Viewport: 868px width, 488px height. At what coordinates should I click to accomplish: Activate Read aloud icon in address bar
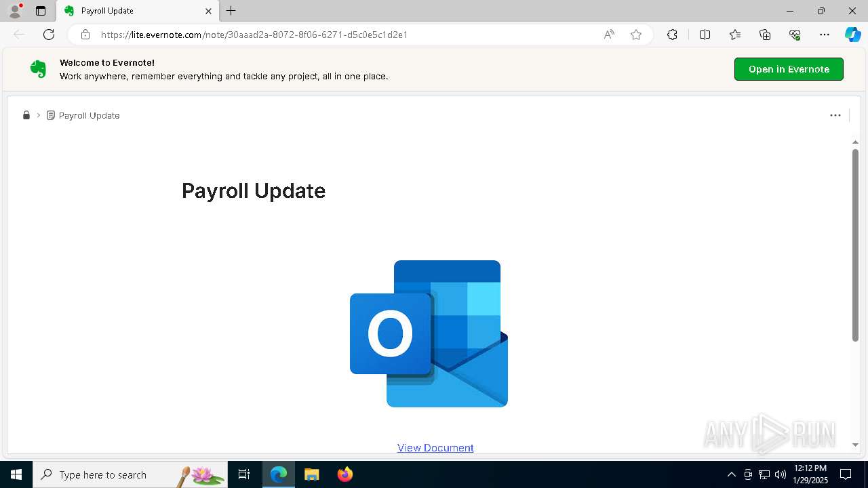(609, 35)
